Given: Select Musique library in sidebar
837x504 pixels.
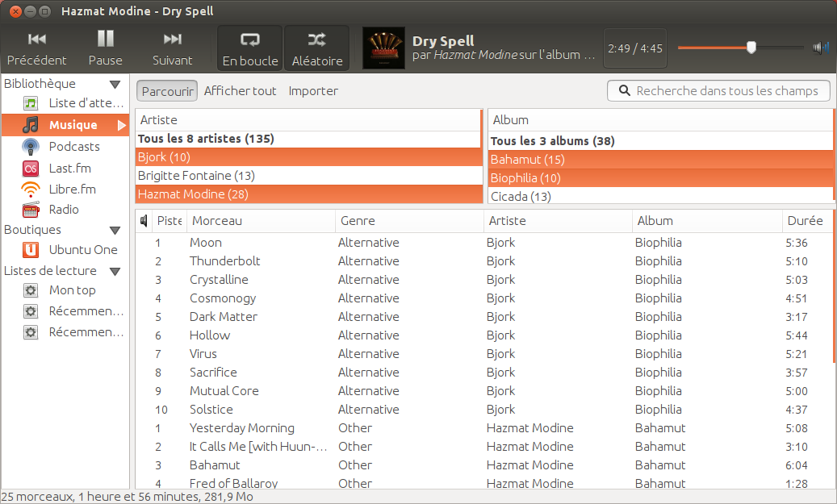Looking at the screenshot, I should click(65, 125).
